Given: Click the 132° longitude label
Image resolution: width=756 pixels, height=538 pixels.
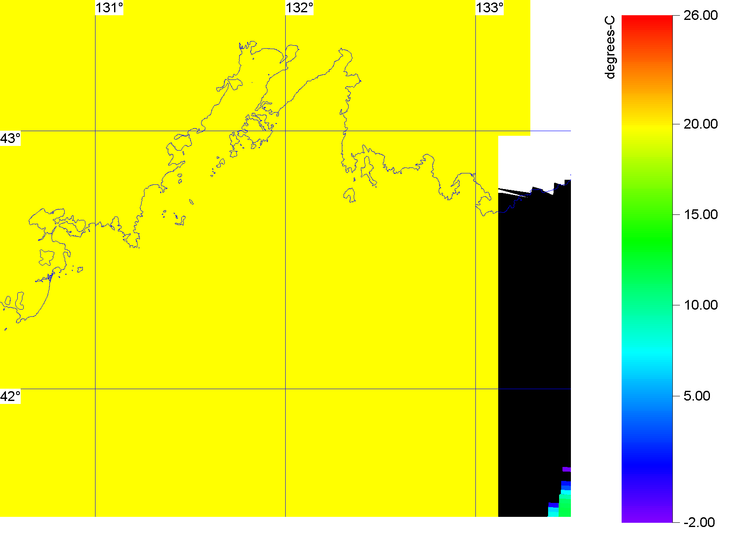Looking at the screenshot, I should tap(300, 8).
